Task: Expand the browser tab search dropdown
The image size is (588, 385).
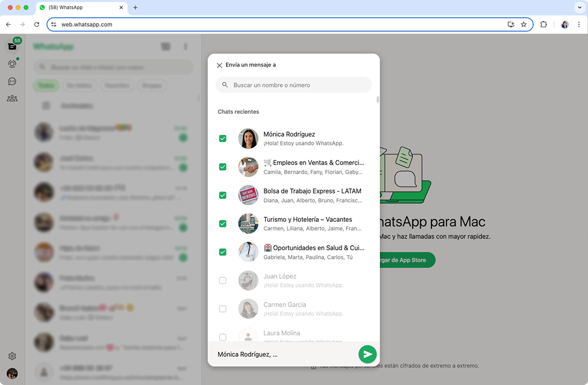Action: point(579,8)
